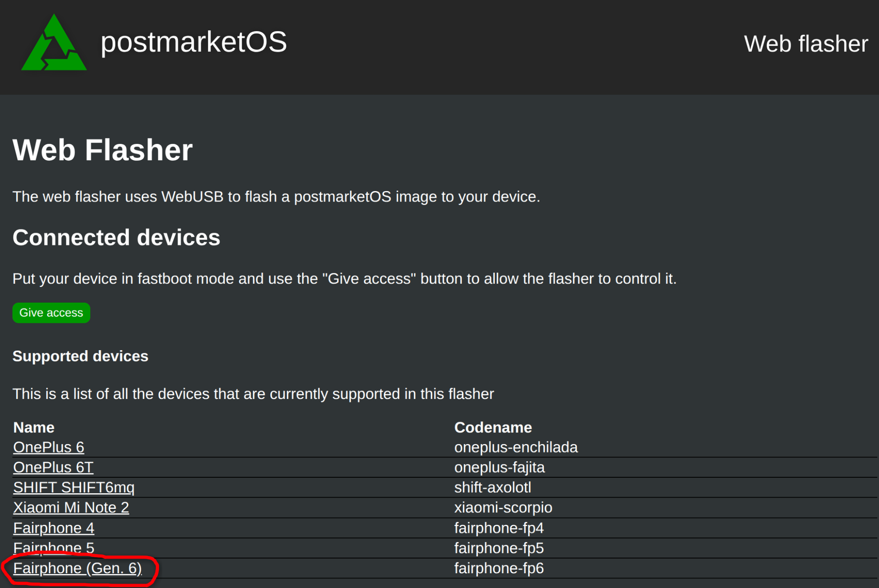Click the Codename column header

pyautogui.click(x=493, y=427)
